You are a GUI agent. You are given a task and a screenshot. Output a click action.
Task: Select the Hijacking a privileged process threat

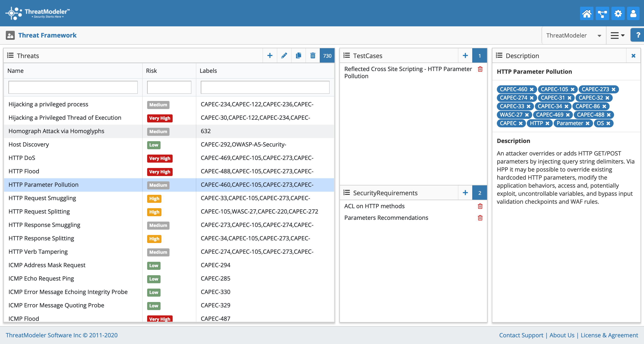pos(169,104)
